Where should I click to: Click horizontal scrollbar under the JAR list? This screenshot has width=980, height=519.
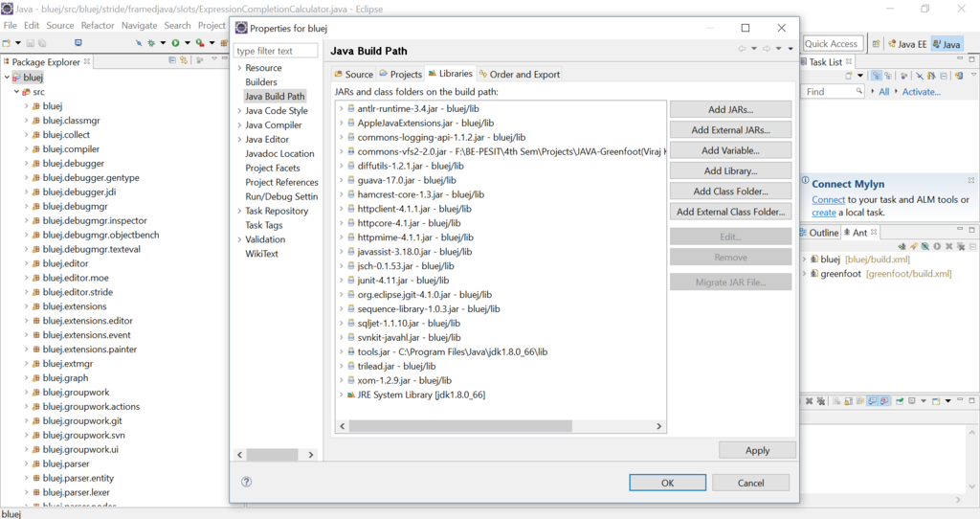pos(460,426)
